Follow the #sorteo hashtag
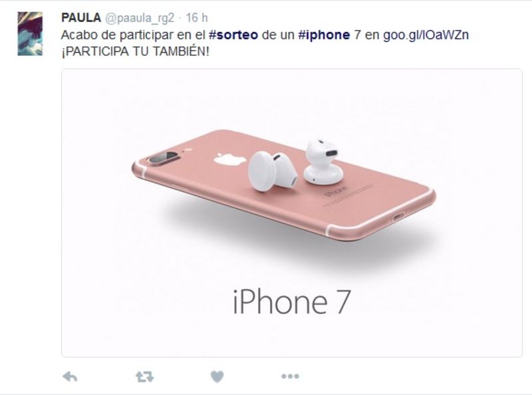This screenshot has width=532, height=395. pyautogui.click(x=233, y=35)
